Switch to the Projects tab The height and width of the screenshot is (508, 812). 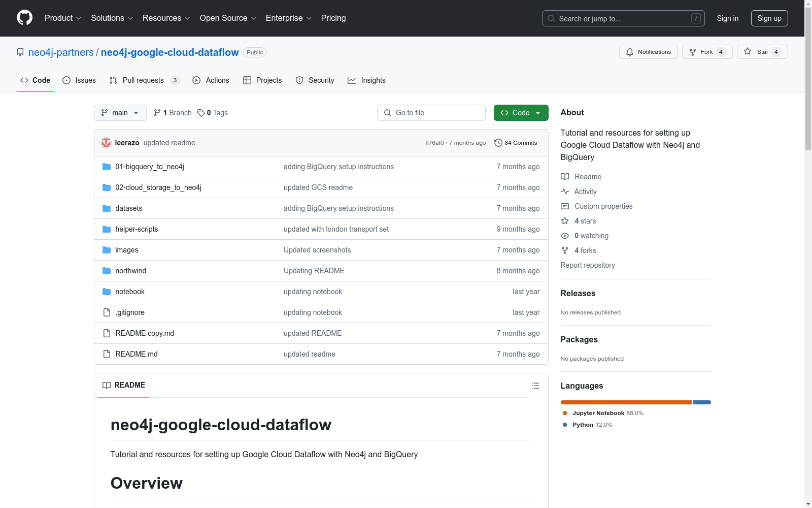pyautogui.click(x=262, y=80)
